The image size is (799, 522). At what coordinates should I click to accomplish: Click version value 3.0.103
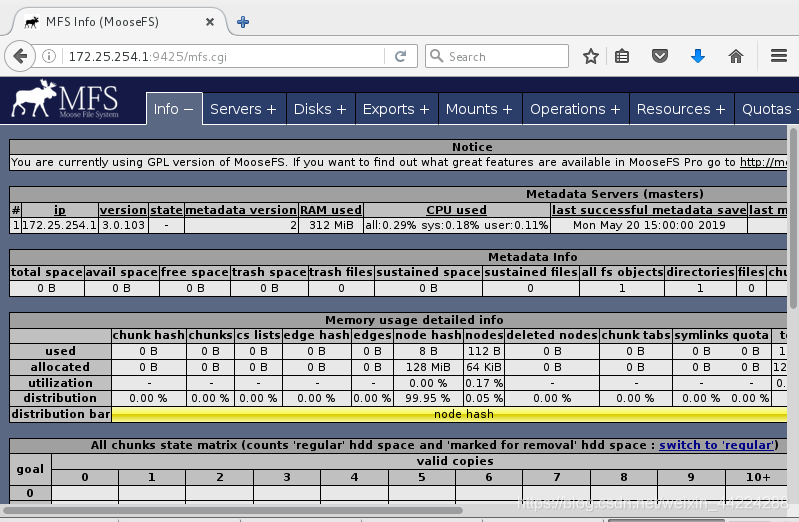(123, 225)
